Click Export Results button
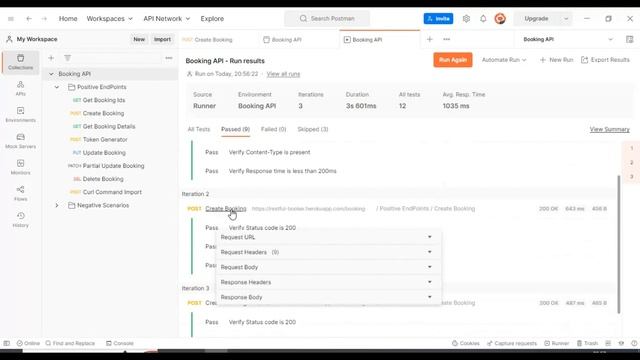The image size is (640, 360). [605, 60]
